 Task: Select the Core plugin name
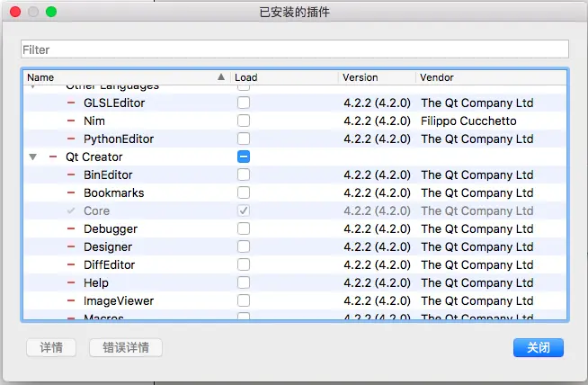tap(96, 210)
